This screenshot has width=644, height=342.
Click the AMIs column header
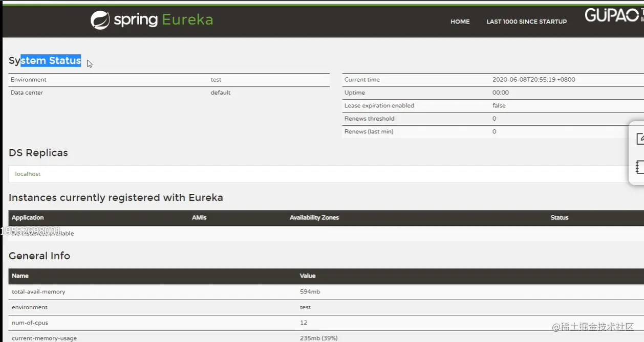tap(199, 218)
